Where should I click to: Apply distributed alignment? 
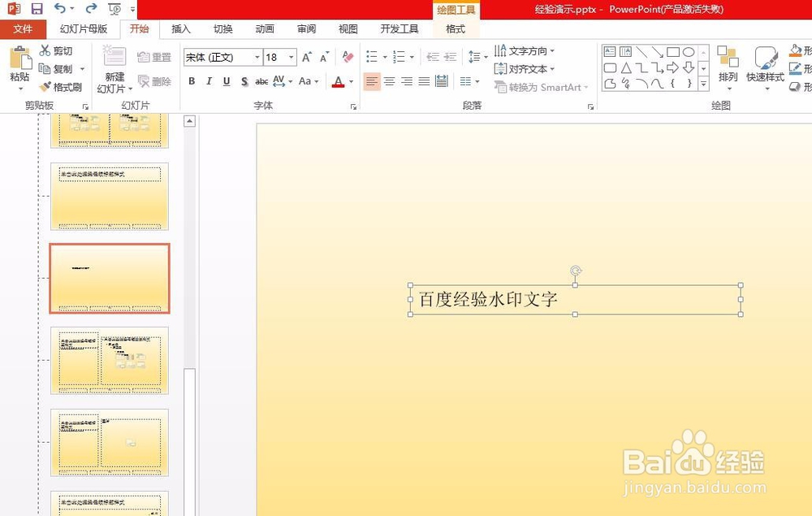[442, 80]
